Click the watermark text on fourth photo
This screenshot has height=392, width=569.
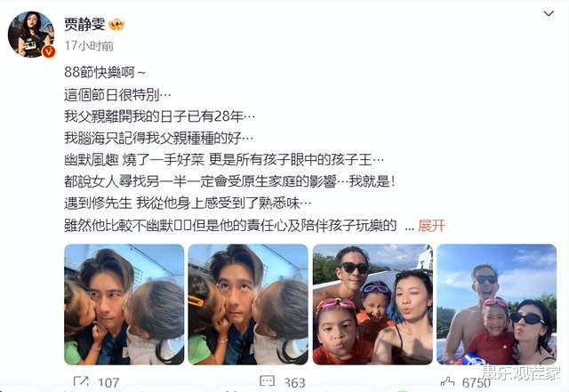[x=521, y=372]
